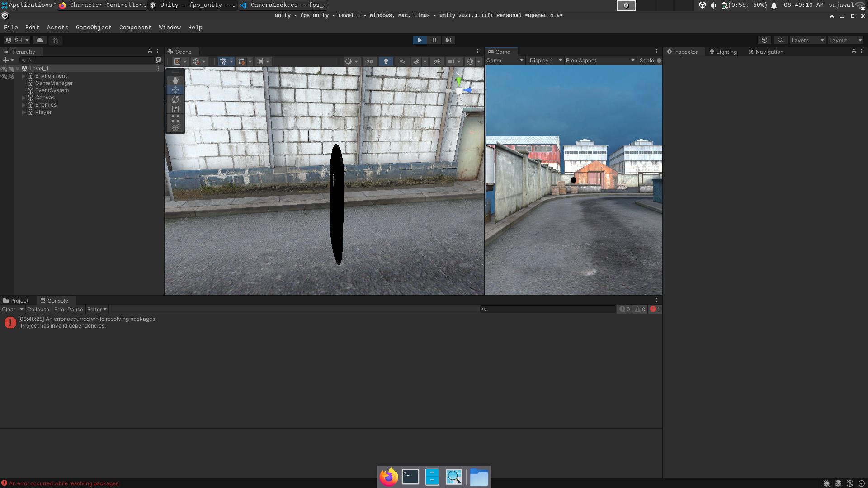This screenshot has height=488, width=868.
Task: Select the combined Transform tool
Action: (175, 128)
